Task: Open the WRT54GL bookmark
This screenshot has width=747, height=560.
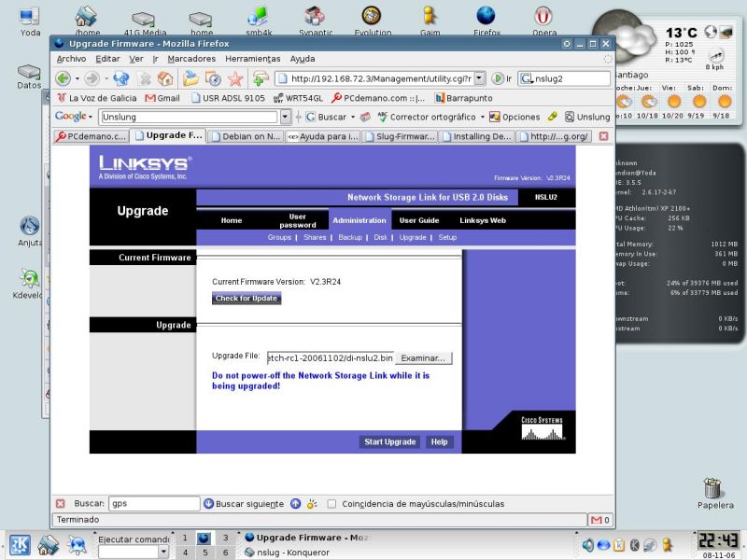Action: pyautogui.click(x=298, y=98)
